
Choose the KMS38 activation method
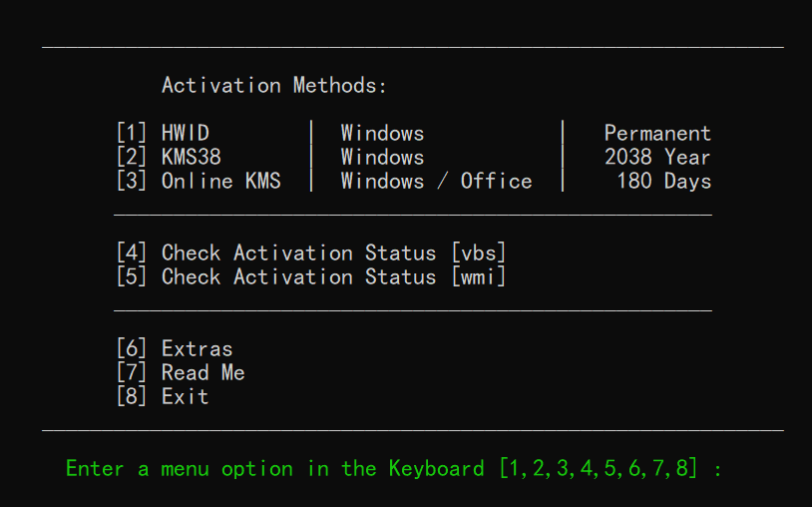pyautogui.click(x=169, y=158)
